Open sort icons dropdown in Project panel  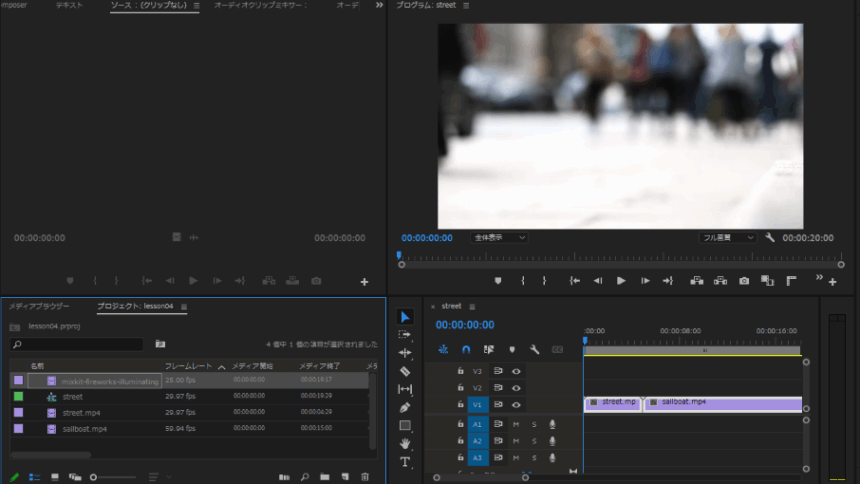[x=159, y=477]
